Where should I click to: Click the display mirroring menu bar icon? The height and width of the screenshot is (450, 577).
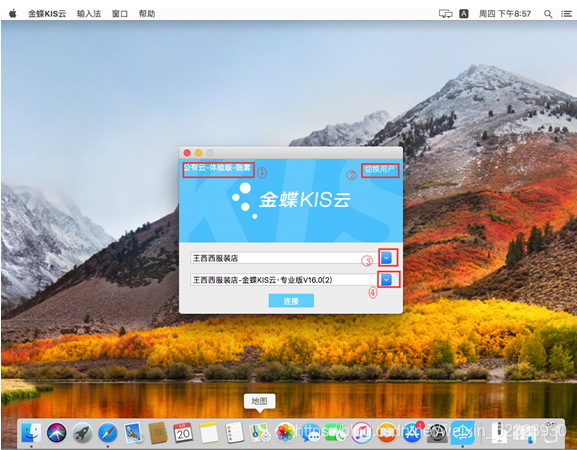tap(446, 14)
